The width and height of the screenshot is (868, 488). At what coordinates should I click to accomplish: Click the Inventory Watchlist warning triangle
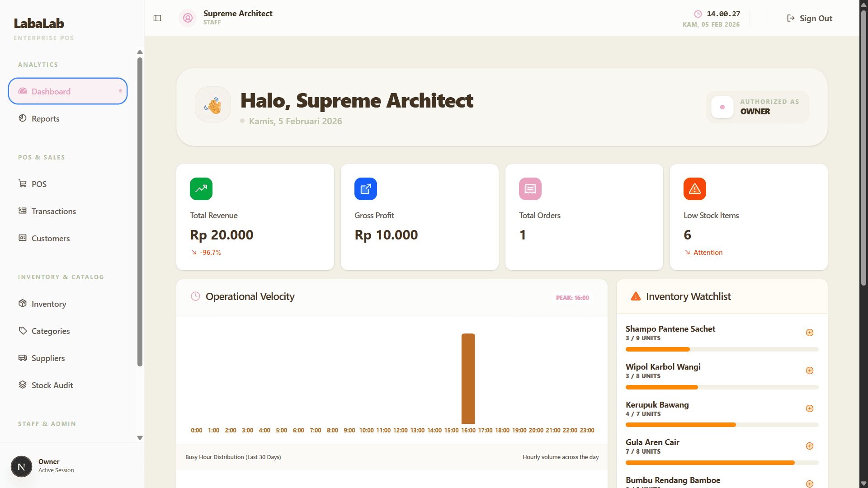click(x=636, y=296)
